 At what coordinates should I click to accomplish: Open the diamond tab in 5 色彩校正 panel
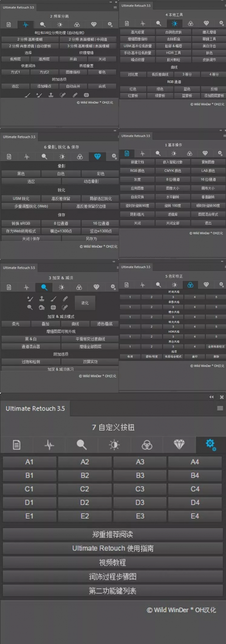[x=206, y=285]
